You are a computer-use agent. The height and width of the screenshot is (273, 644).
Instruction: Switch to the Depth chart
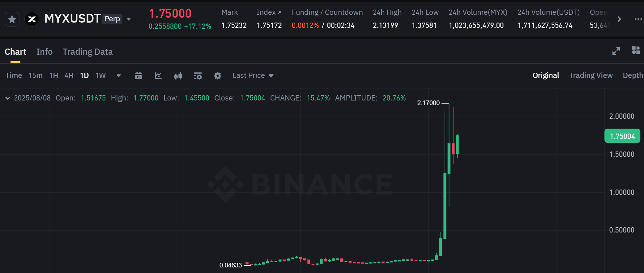pyautogui.click(x=633, y=75)
